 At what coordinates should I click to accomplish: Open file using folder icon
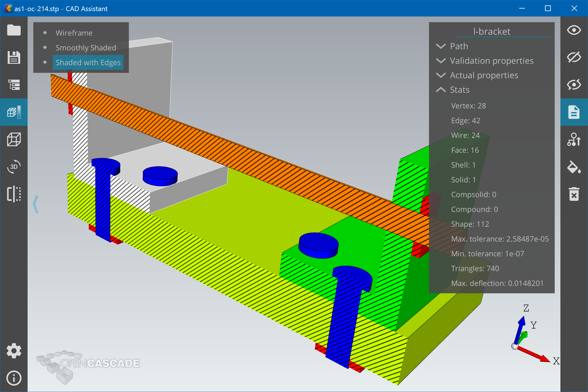14,30
